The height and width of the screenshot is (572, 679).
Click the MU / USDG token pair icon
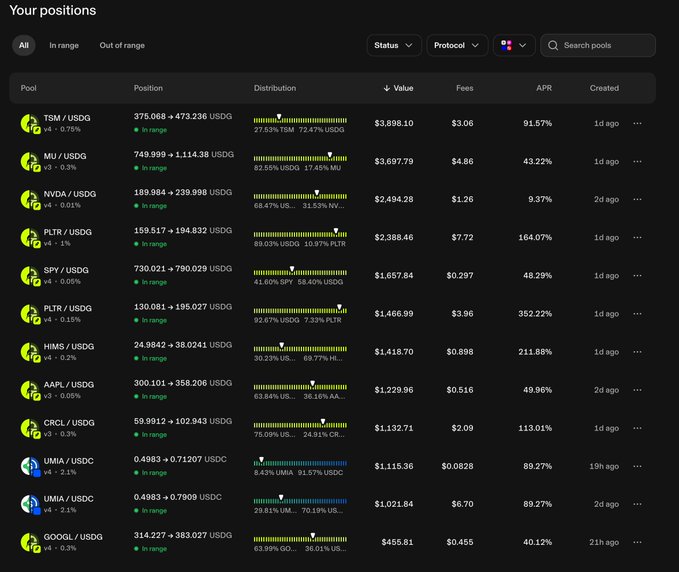(x=30, y=162)
